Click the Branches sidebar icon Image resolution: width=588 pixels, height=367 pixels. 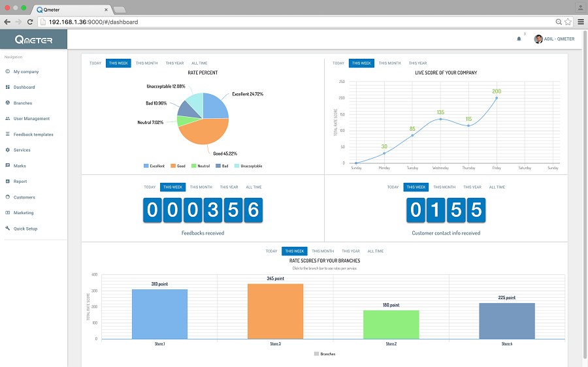(7, 103)
